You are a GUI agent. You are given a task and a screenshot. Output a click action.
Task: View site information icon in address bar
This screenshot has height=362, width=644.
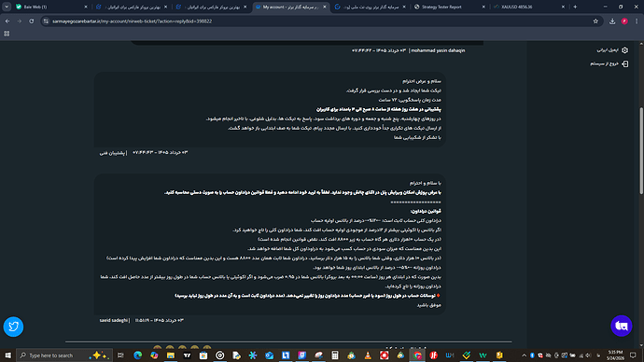[46, 21]
